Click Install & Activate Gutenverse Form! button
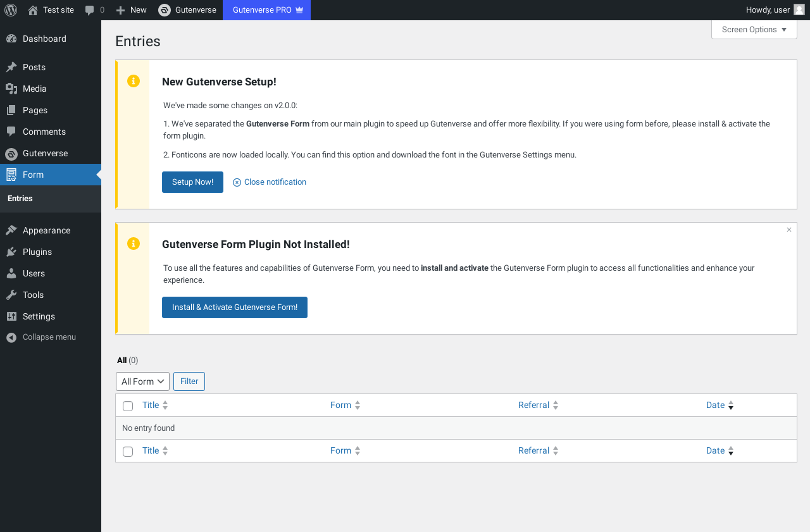This screenshot has height=532, width=810. tap(235, 307)
